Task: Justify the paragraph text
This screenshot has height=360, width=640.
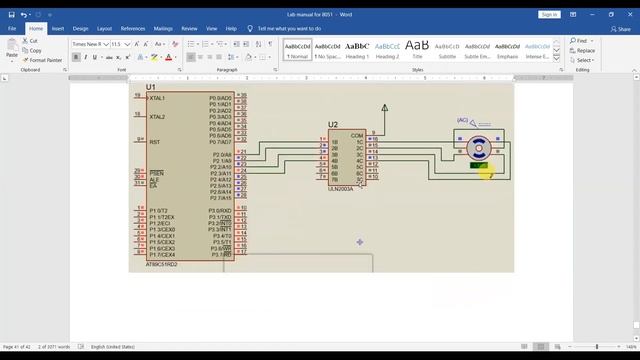Action: 219,58
